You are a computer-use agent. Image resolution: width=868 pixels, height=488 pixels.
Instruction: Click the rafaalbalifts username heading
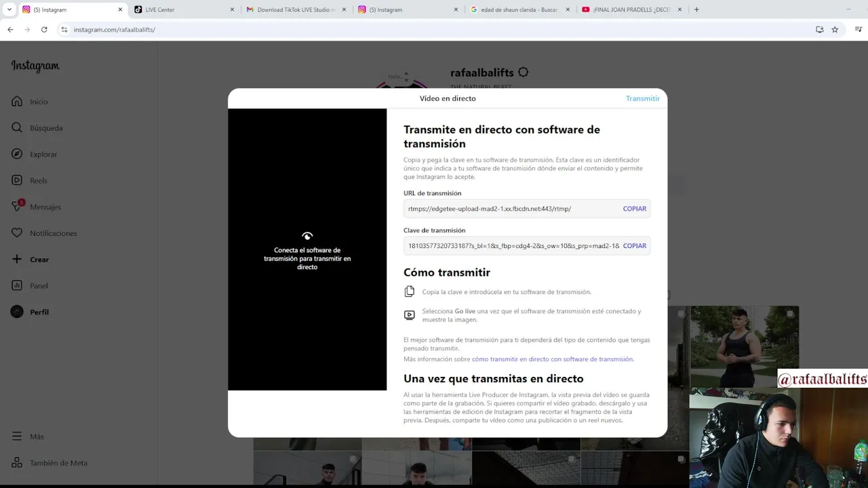(x=481, y=73)
